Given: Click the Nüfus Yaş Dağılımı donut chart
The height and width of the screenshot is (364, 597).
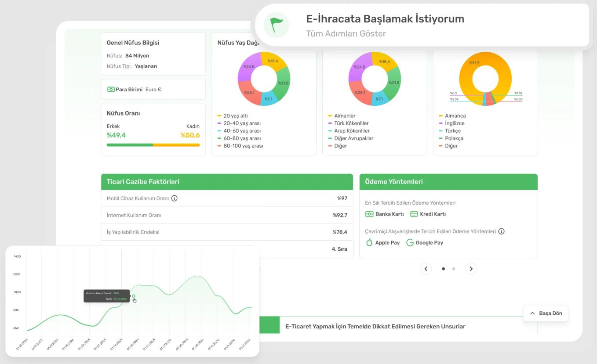Looking at the screenshot, I should pyautogui.click(x=264, y=79).
